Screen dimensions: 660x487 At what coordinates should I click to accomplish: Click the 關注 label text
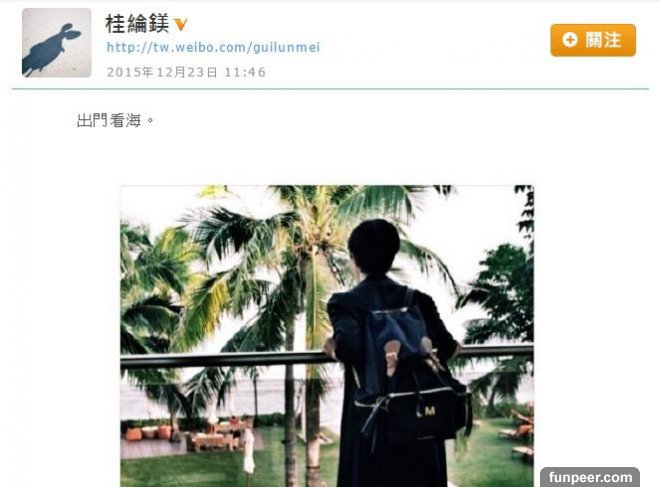tap(603, 40)
